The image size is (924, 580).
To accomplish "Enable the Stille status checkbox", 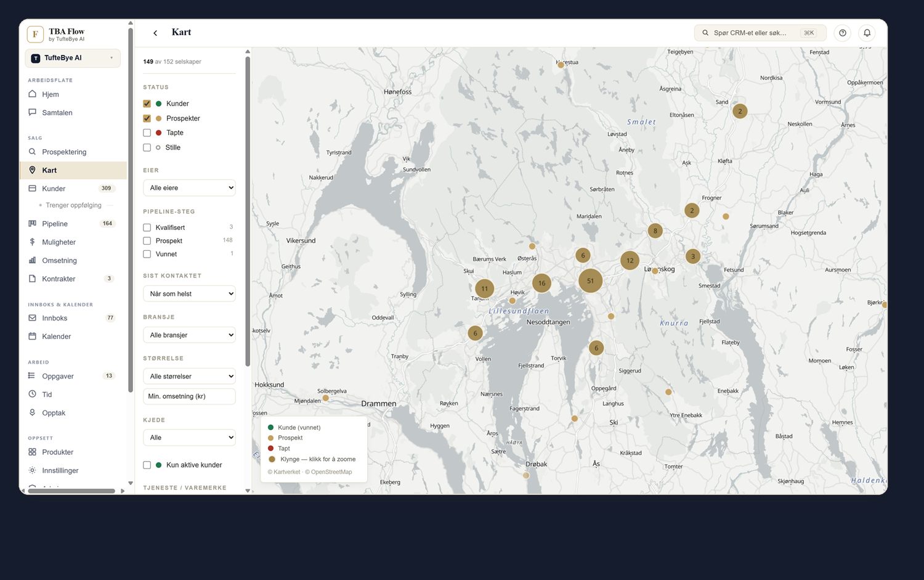I will coord(147,147).
